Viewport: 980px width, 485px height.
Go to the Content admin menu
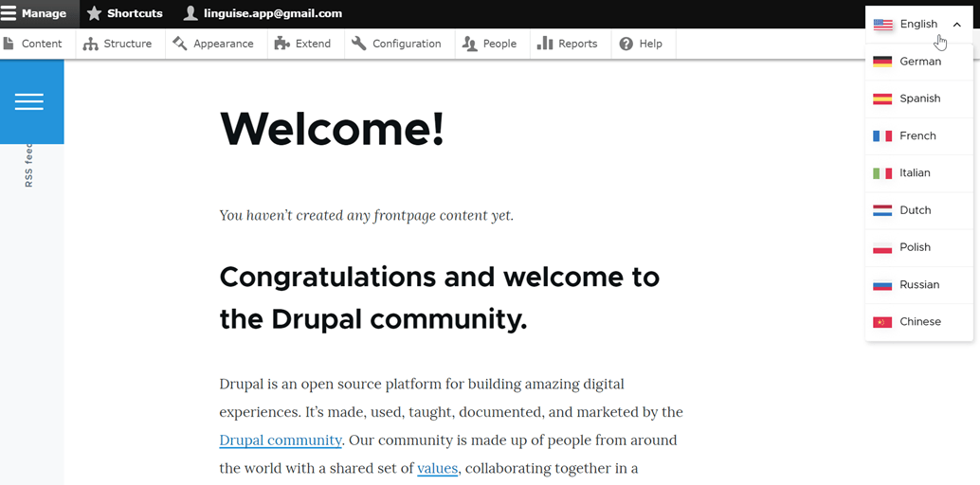click(38, 44)
